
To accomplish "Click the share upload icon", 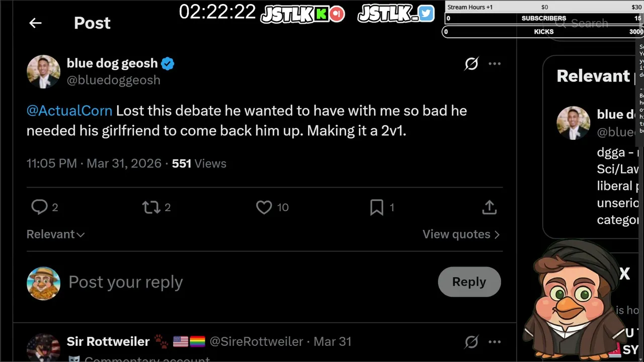I will 489,207.
